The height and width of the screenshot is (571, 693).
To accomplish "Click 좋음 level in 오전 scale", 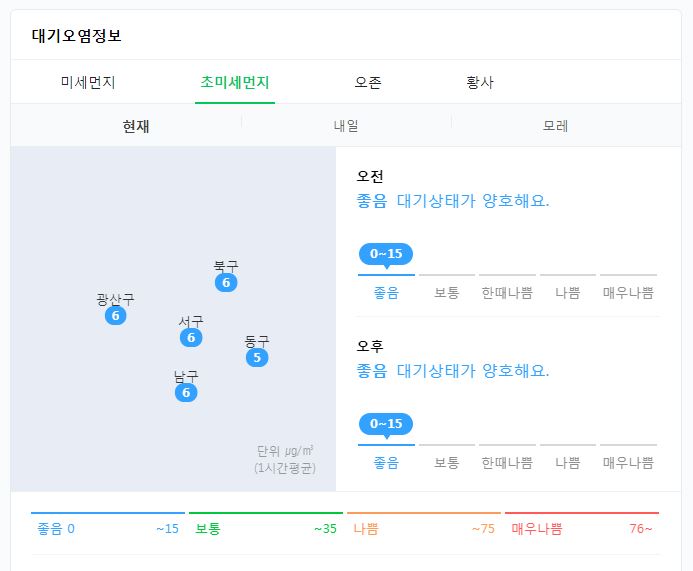I will click(x=386, y=293).
